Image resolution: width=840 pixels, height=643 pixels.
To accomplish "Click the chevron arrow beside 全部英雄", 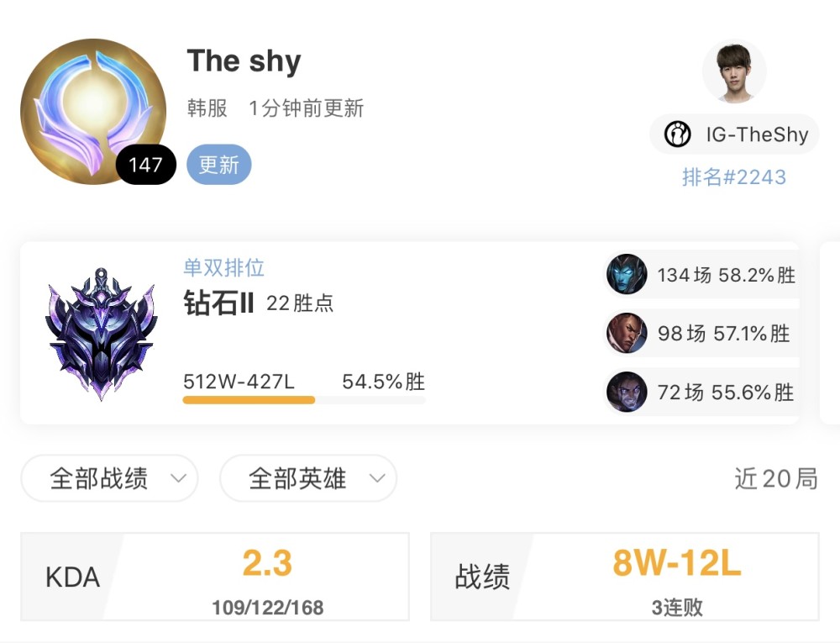I will tap(377, 478).
